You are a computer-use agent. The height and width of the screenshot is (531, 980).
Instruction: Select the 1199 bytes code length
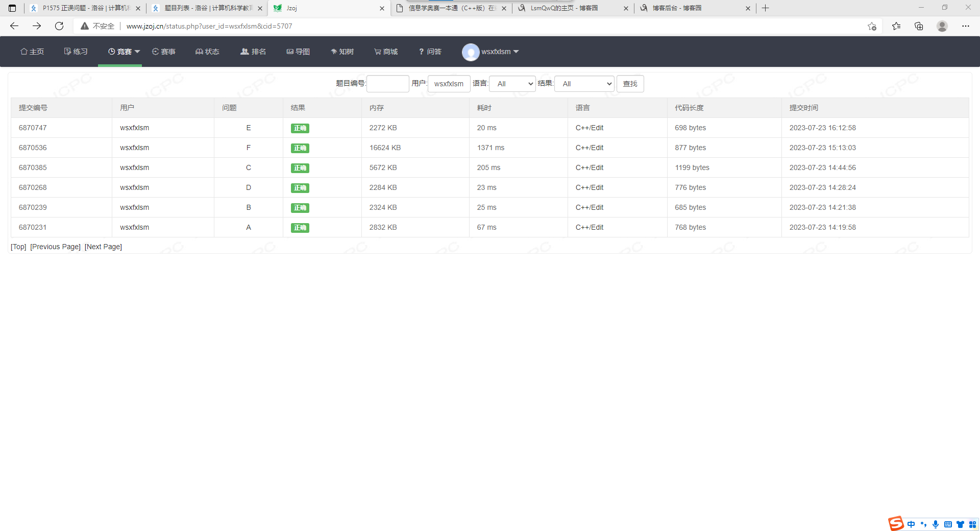click(x=692, y=167)
